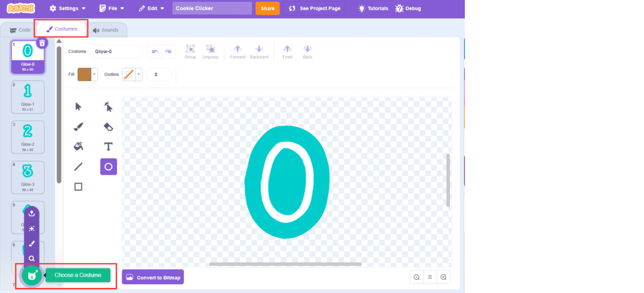The image size is (644, 293).
Task: Select the Brush tool
Action: coord(78,126)
